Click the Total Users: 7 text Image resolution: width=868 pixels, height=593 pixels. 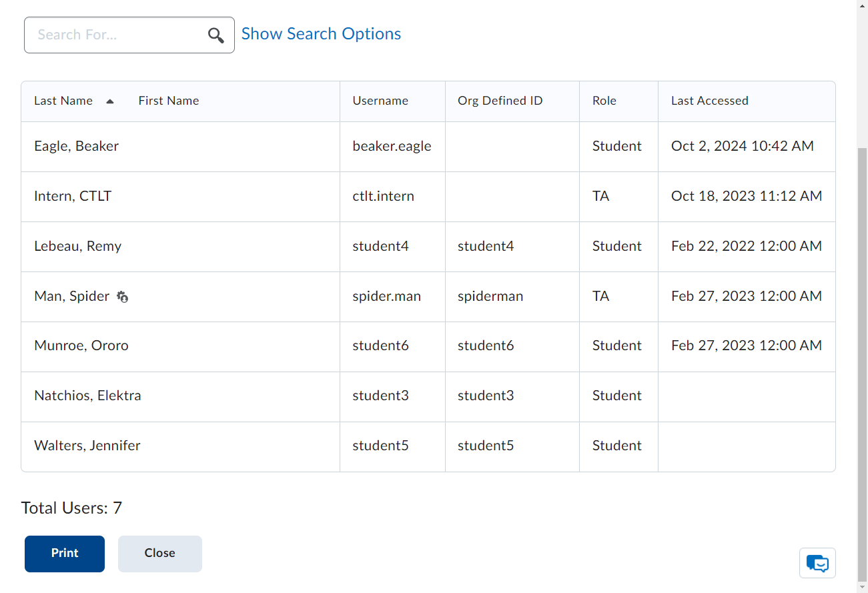[x=71, y=508]
